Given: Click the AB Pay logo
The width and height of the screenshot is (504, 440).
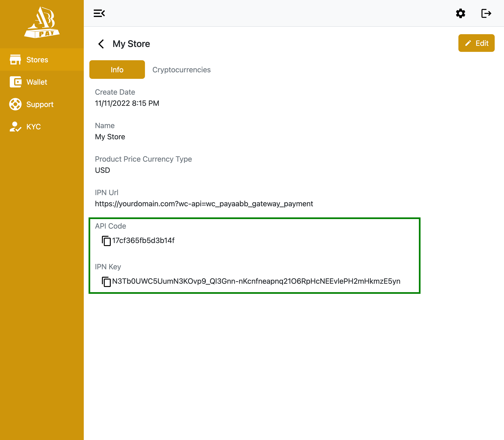Looking at the screenshot, I should 42,22.
